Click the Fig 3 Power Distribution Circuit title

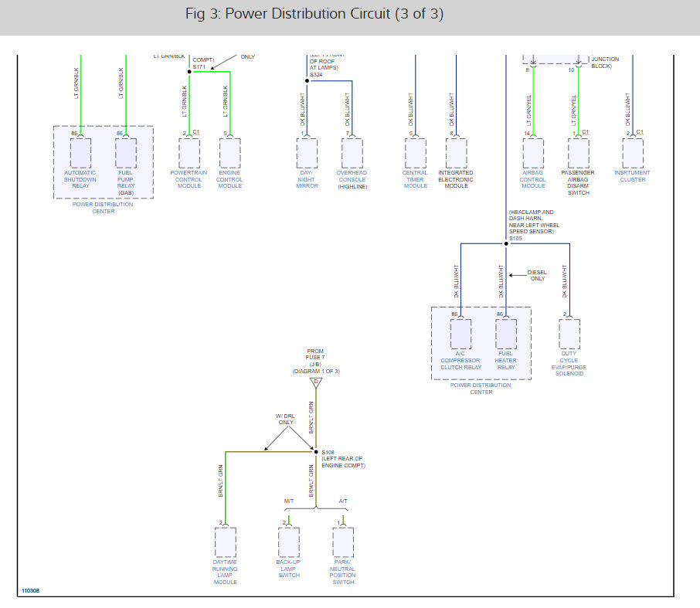coord(314,14)
